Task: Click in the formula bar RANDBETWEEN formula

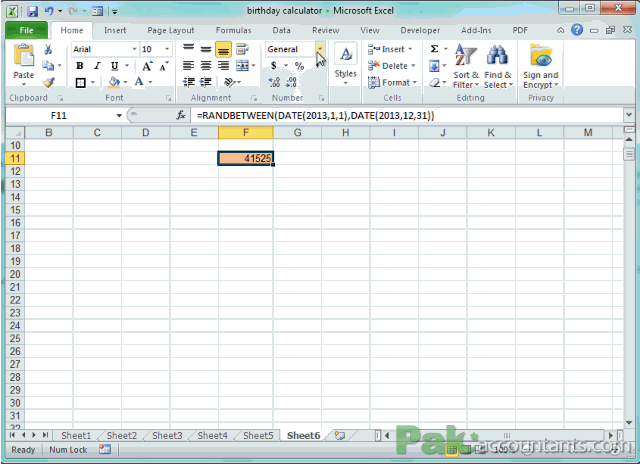Action: [x=315, y=115]
